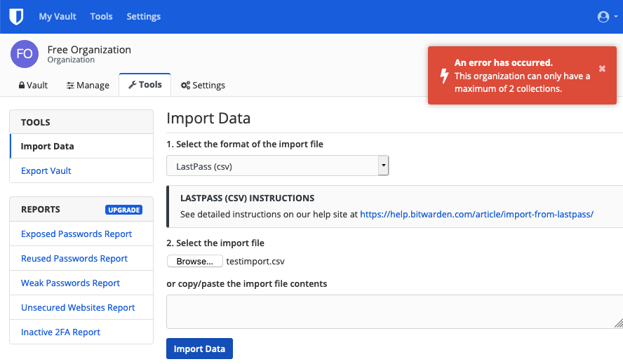Open the organization Vault tab

coord(33,85)
